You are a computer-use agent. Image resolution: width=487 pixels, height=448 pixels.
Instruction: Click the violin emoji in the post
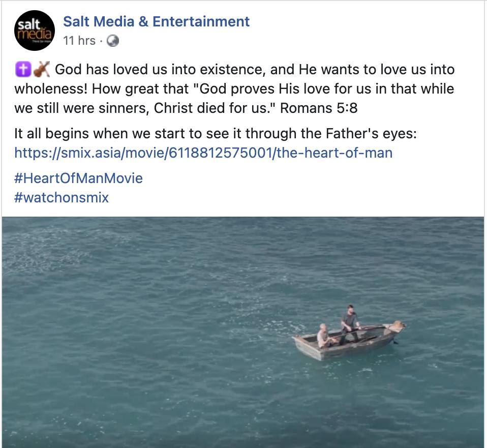click(x=42, y=69)
